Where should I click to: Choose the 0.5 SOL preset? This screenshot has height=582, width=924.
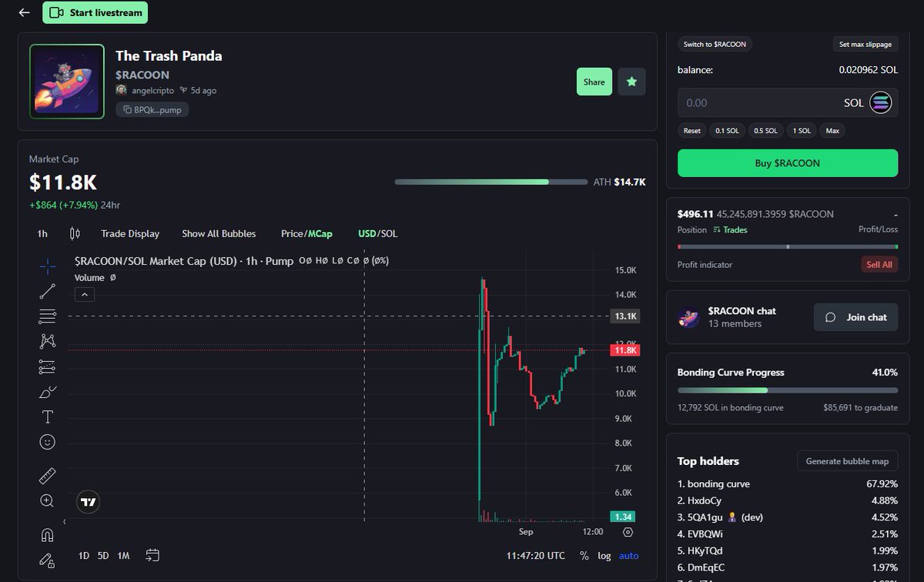click(x=765, y=131)
